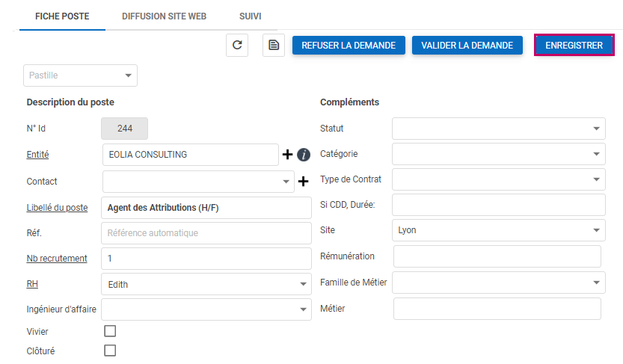
Task: Click the Rémunération input field
Action: 497,256
